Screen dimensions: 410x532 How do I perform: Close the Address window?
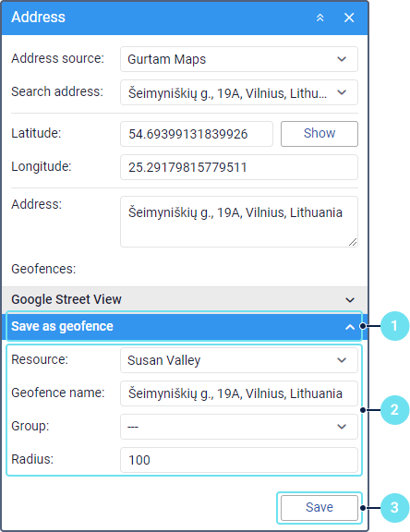pos(349,18)
